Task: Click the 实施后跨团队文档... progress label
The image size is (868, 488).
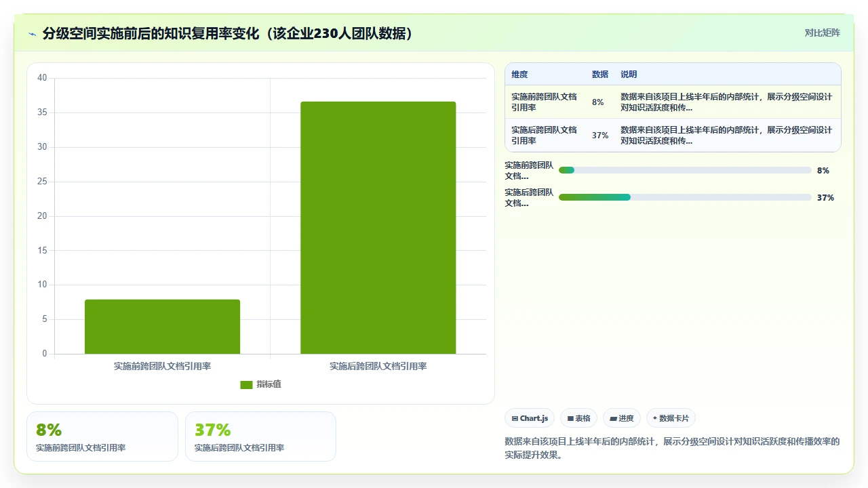Action: (x=530, y=197)
